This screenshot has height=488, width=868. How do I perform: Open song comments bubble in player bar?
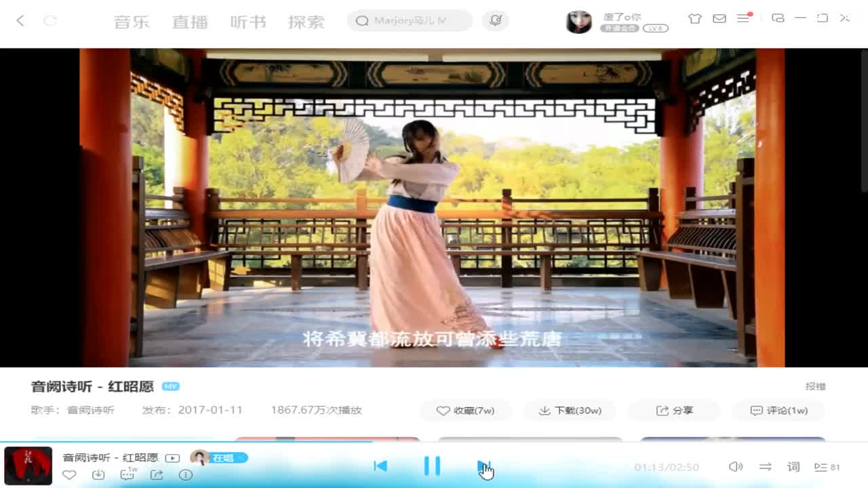(x=127, y=474)
